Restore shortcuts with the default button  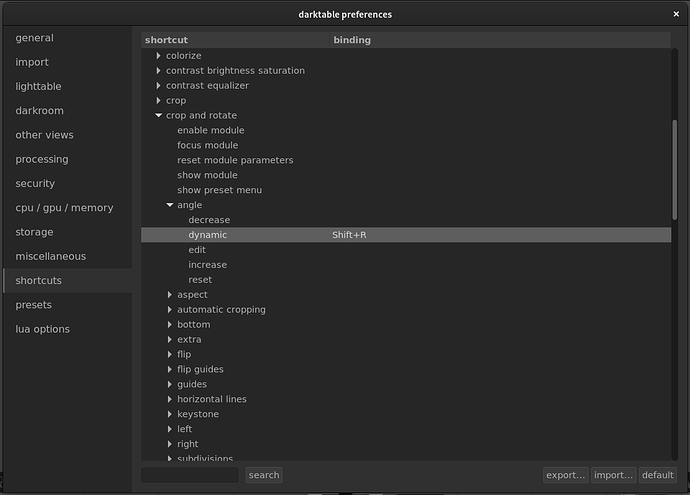click(657, 475)
